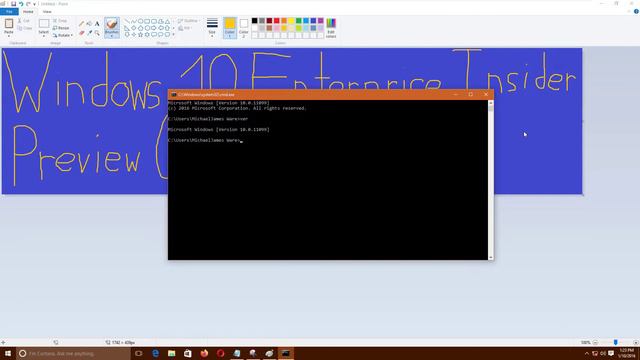This screenshot has height=360, width=640.
Task: Activate Color 1 foreground selector
Action: pyautogui.click(x=230, y=28)
